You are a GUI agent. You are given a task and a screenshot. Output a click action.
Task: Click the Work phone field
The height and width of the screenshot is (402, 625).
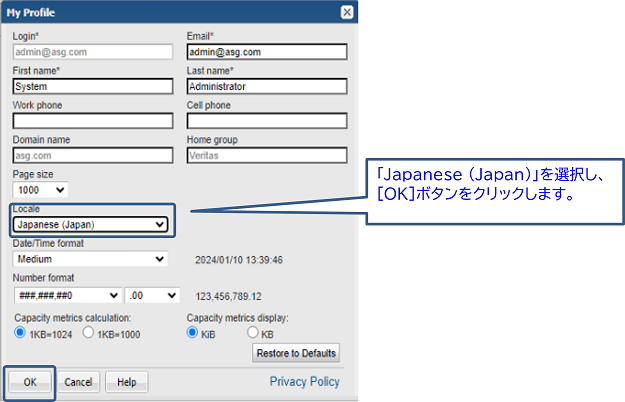click(x=92, y=121)
